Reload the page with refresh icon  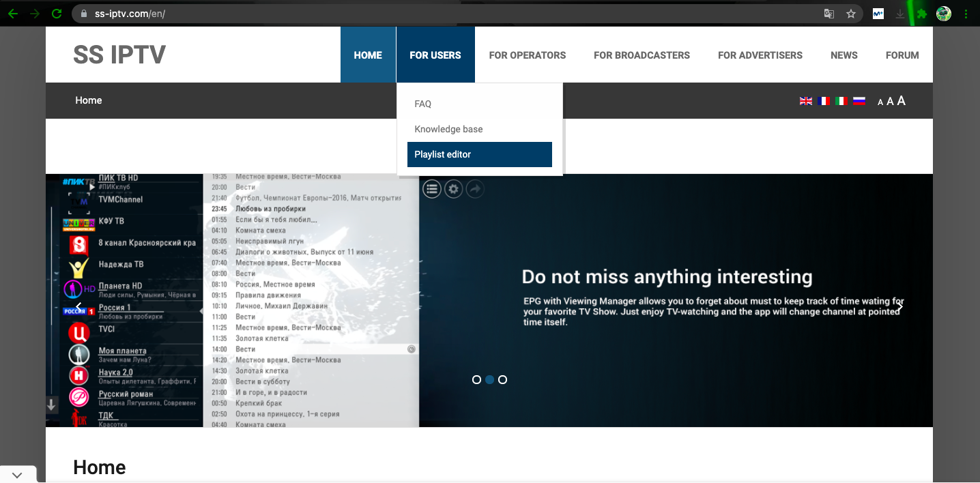(57, 14)
